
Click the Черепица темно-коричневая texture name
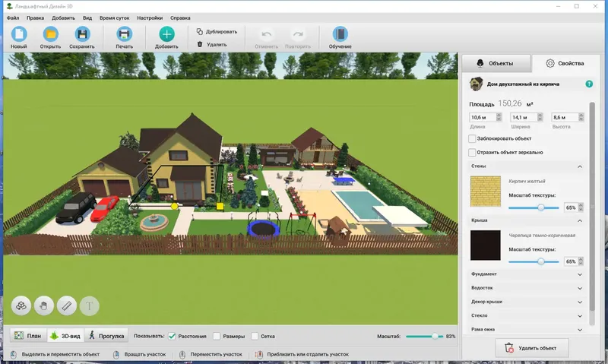pos(542,236)
